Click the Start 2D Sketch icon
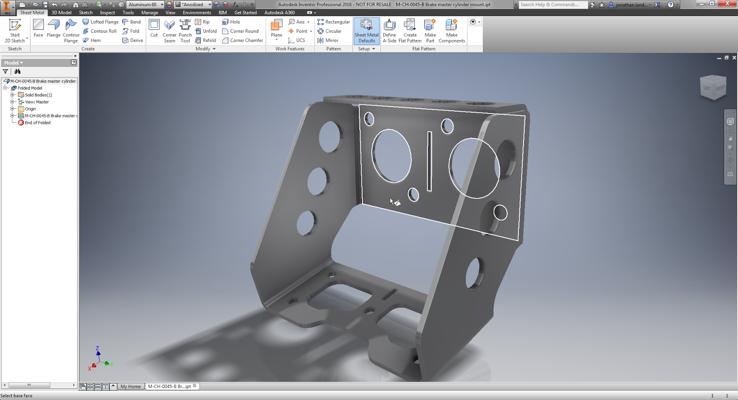This screenshot has width=738, height=400. (x=15, y=31)
